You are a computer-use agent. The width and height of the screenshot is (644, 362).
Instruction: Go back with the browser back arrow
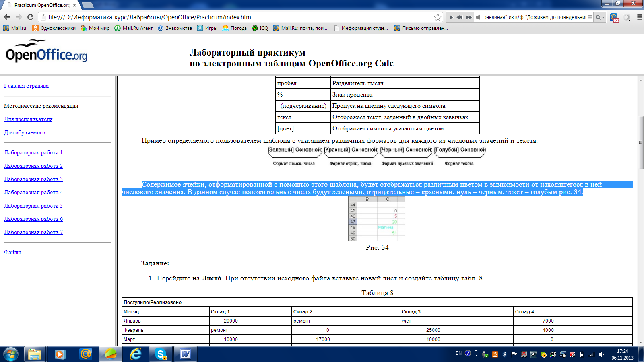point(7,17)
